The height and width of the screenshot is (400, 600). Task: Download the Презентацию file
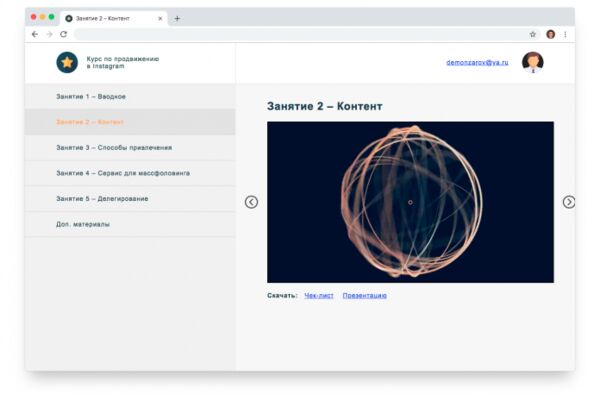click(x=365, y=296)
